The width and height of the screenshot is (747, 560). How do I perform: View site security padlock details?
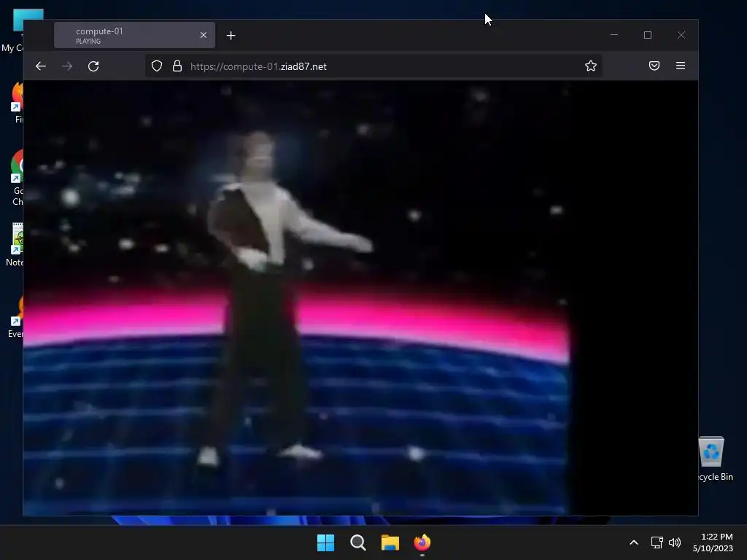[x=177, y=66]
